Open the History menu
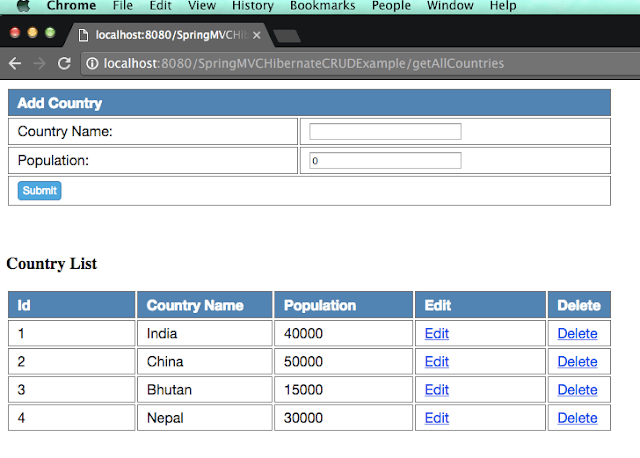 coord(252,6)
